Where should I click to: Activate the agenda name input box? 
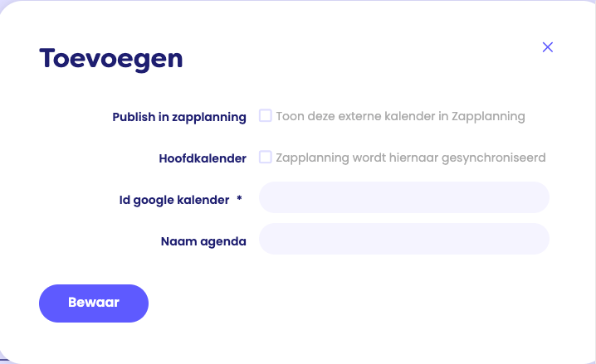(404, 239)
